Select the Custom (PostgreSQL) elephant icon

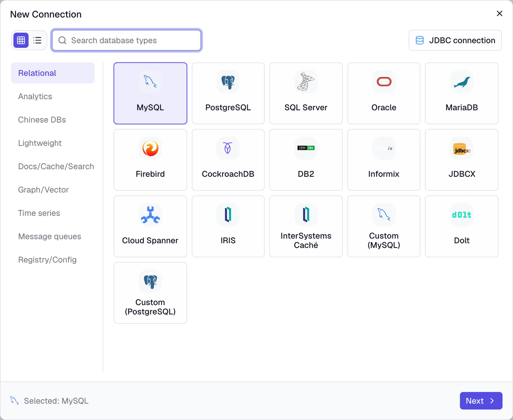(150, 281)
